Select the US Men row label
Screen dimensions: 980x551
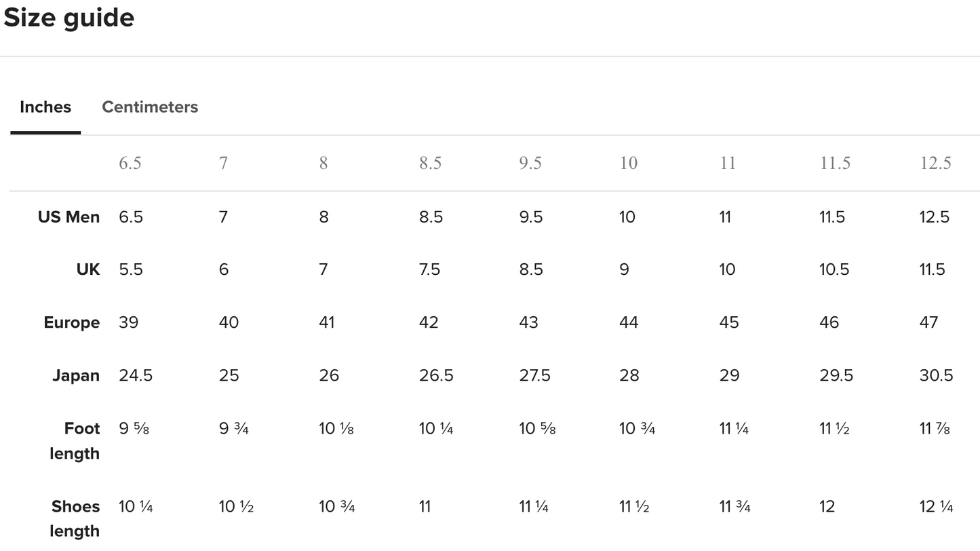[x=68, y=217]
